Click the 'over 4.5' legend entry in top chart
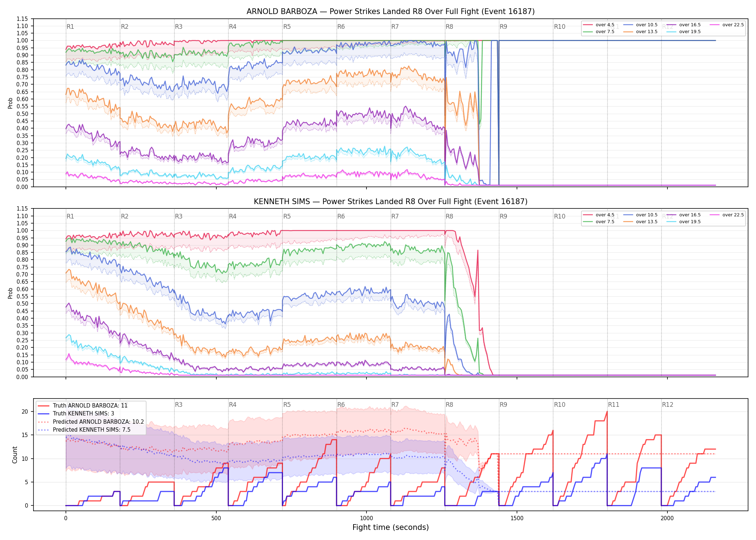The height and width of the screenshot is (540, 756). pyautogui.click(x=599, y=25)
